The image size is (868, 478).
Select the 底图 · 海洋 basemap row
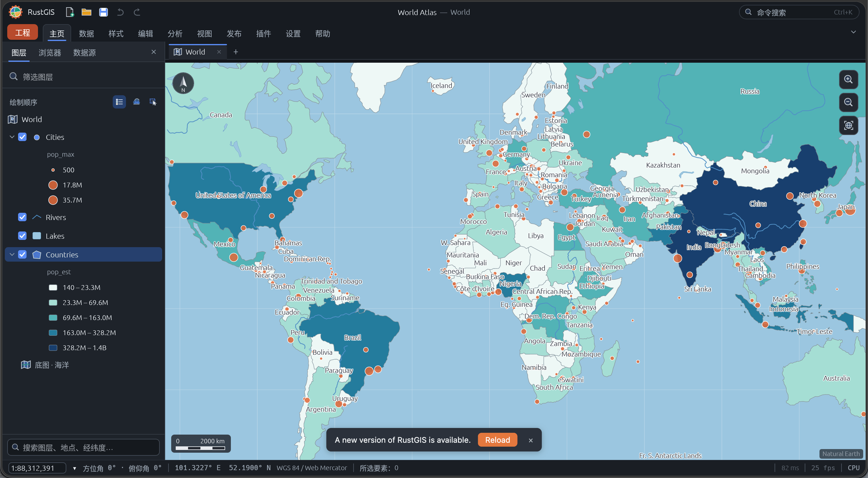(x=83, y=365)
